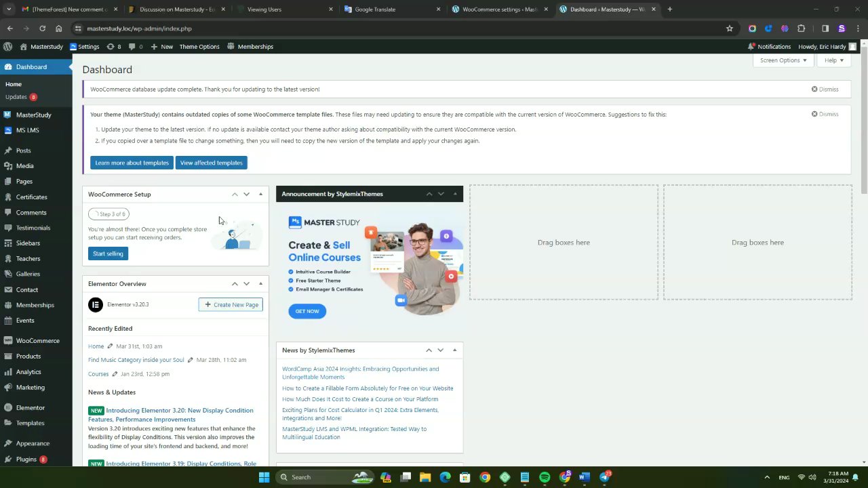The width and height of the screenshot is (868, 488).
Task: Open the Masterstudy site home link
Action: pyautogui.click(x=41, y=47)
